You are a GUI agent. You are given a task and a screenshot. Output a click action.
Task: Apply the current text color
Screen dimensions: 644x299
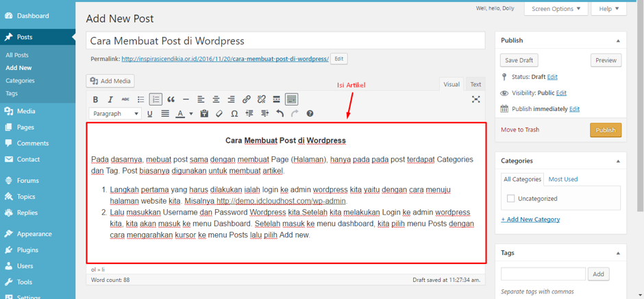coord(180,114)
